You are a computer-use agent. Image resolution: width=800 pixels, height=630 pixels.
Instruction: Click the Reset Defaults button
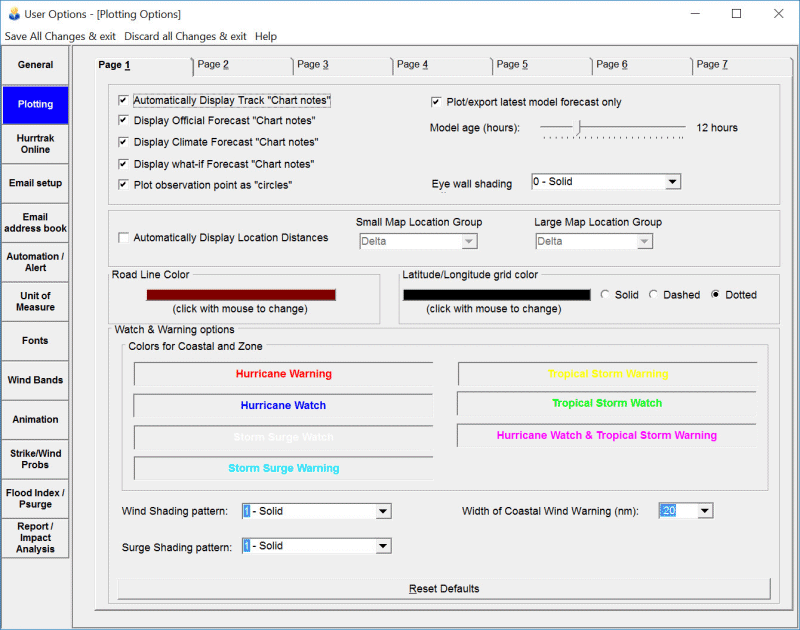coord(444,588)
